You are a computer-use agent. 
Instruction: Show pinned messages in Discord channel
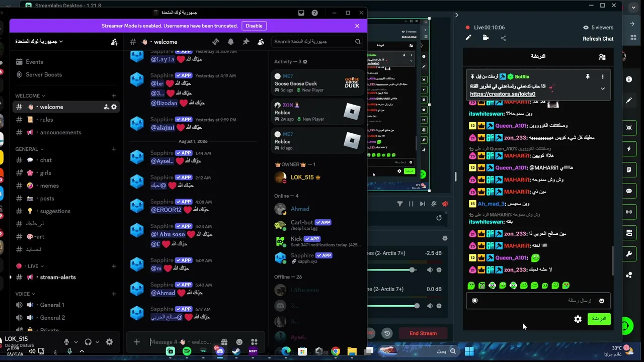pyautogui.click(x=246, y=42)
